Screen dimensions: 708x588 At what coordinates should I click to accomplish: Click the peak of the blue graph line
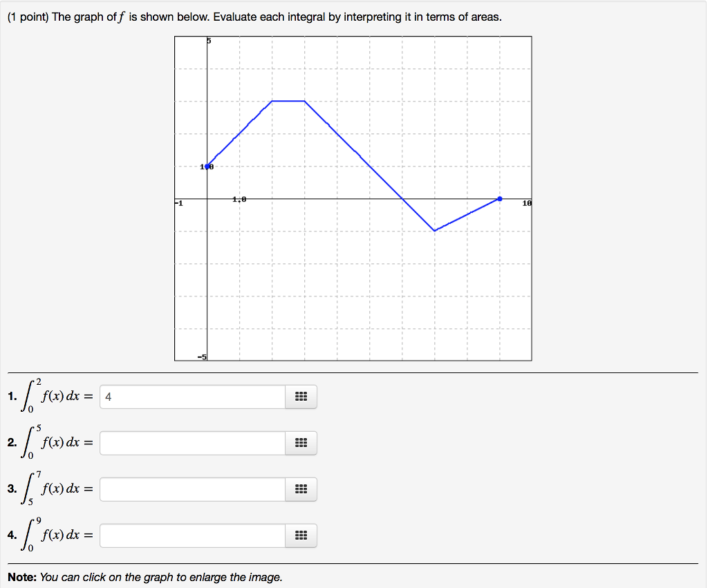[287, 101]
